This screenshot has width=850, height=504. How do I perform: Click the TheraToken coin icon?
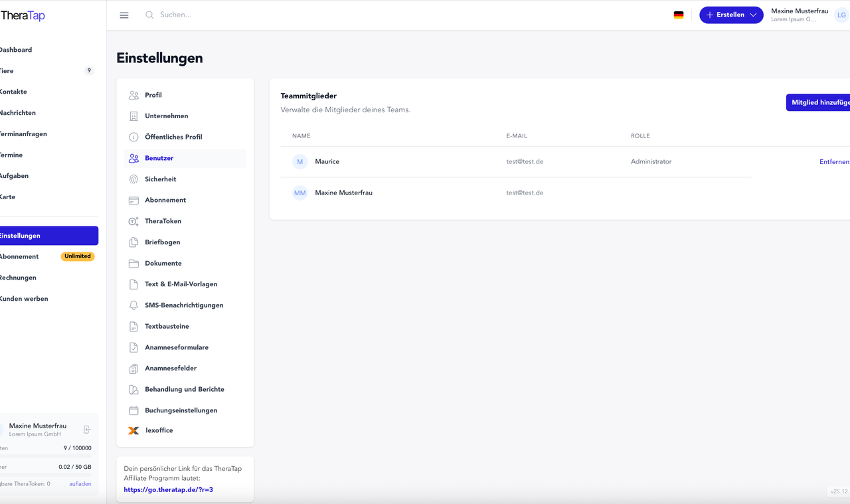[133, 221]
